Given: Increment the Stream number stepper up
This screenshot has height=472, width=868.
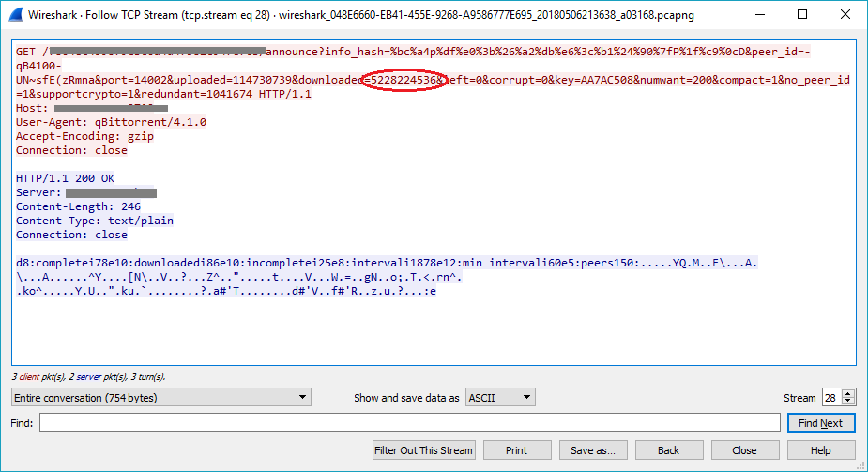Looking at the screenshot, I should 847,393.
